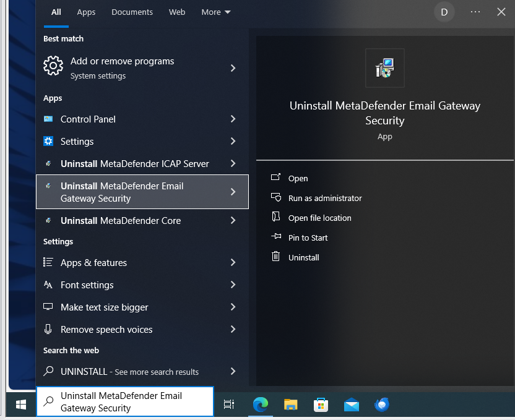
Task: Click the web search magnifier icon for UNINSTALL
Action: (x=48, y=371)
